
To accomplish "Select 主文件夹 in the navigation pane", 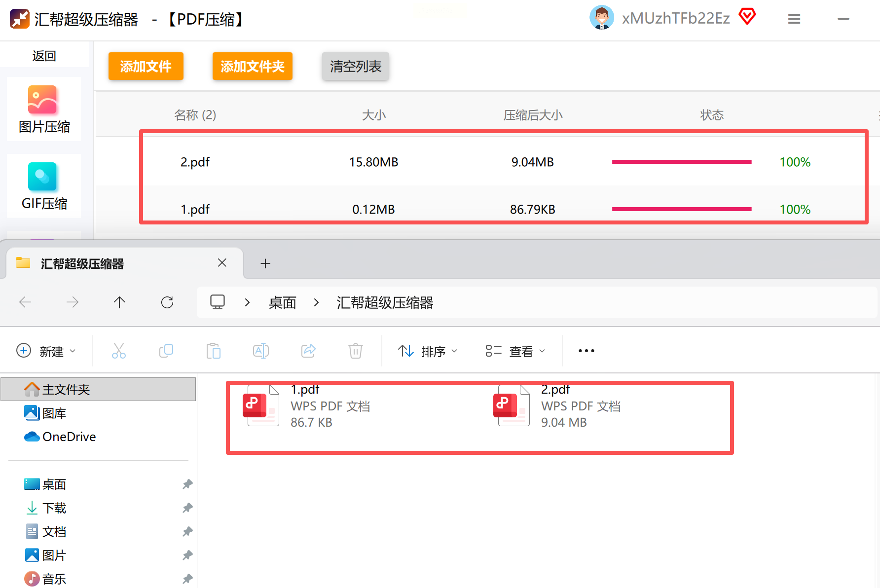I will [99, 389].
